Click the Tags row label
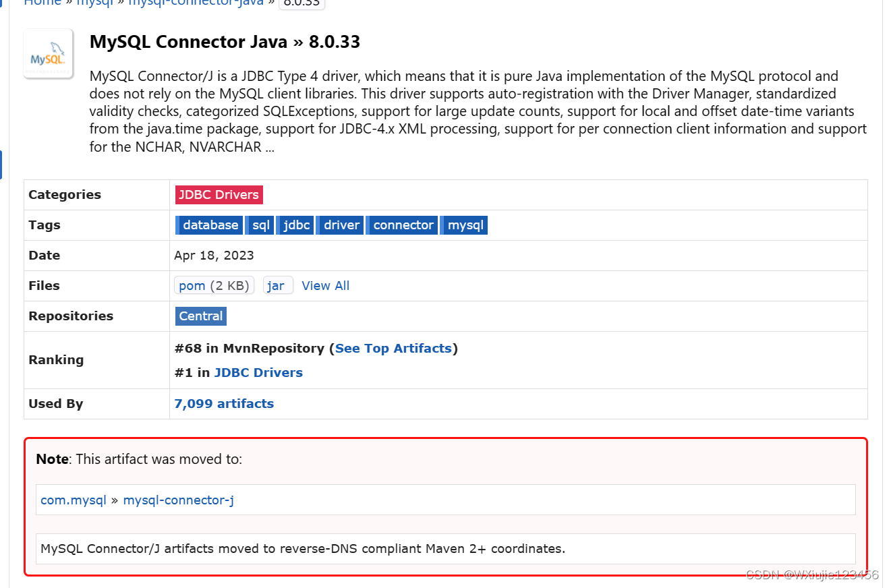Screen dimensions: 889x588 point(45,225)
